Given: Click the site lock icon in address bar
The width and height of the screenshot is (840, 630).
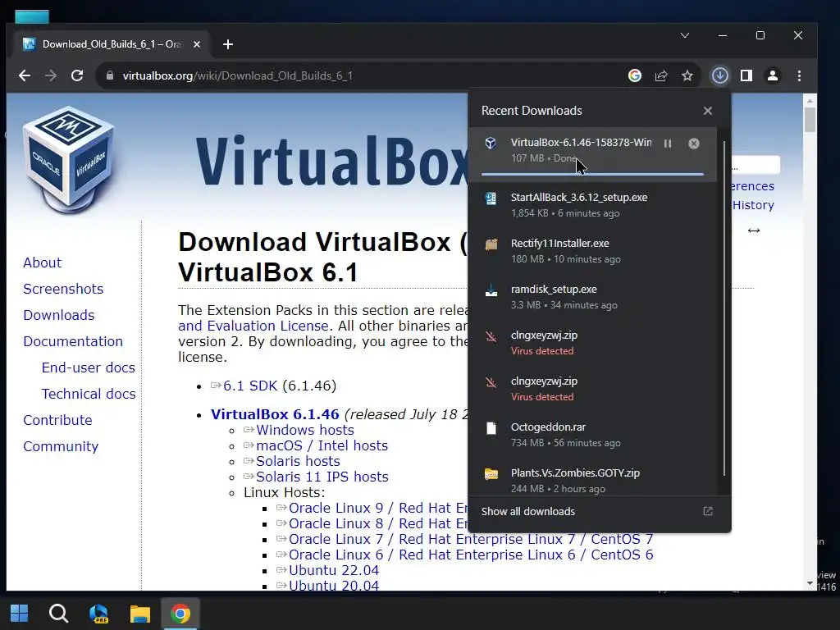Looking at the screenshot, I should (110, 75).
